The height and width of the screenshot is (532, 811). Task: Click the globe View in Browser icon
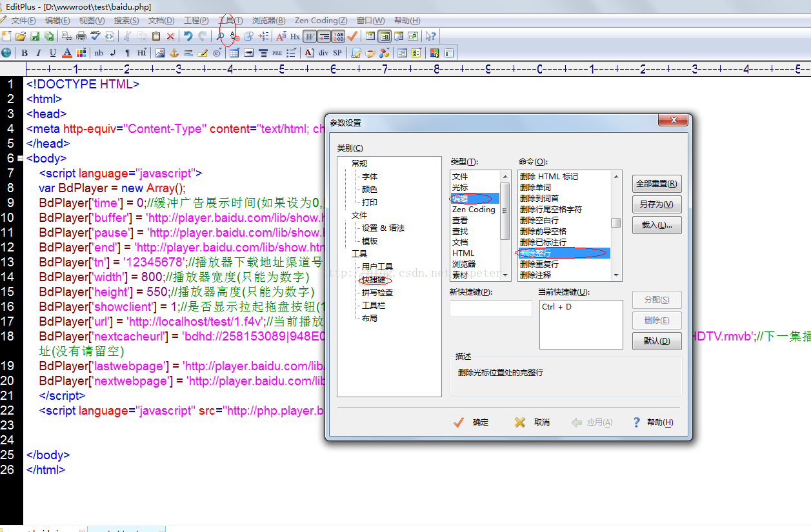(x=6, y=53)
